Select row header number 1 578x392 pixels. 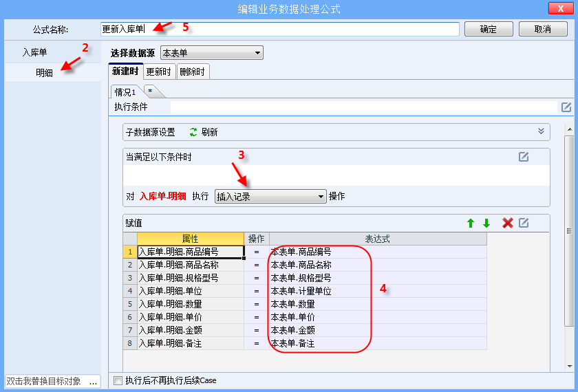[130, 252]
